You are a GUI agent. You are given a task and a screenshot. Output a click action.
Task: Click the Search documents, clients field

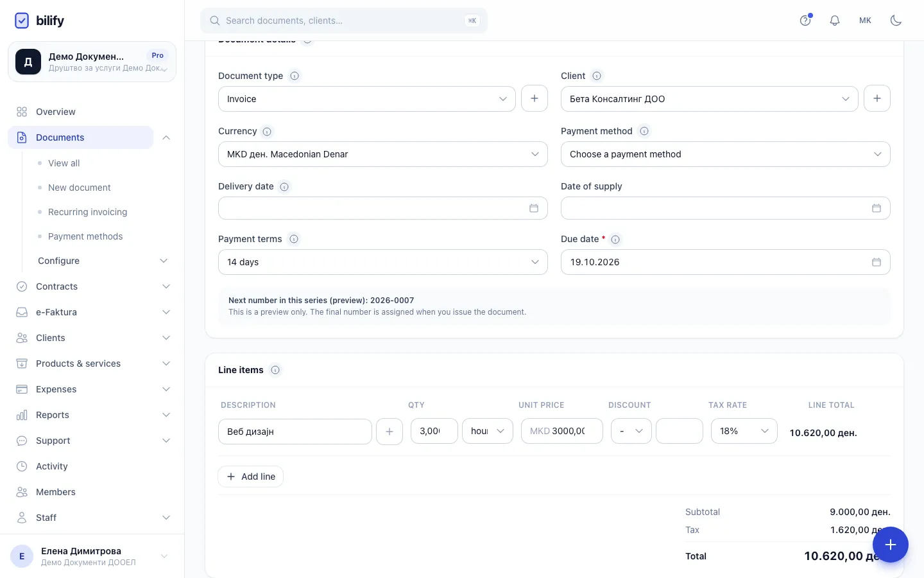[344, 21]
